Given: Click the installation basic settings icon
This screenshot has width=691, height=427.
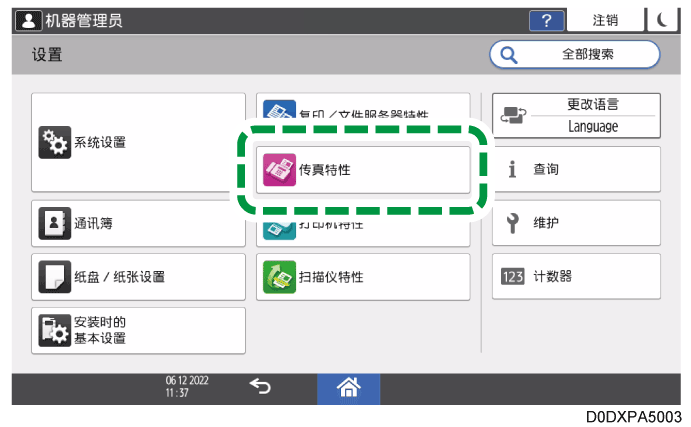Looking at the screenshot, I should [x=55, y=330].
